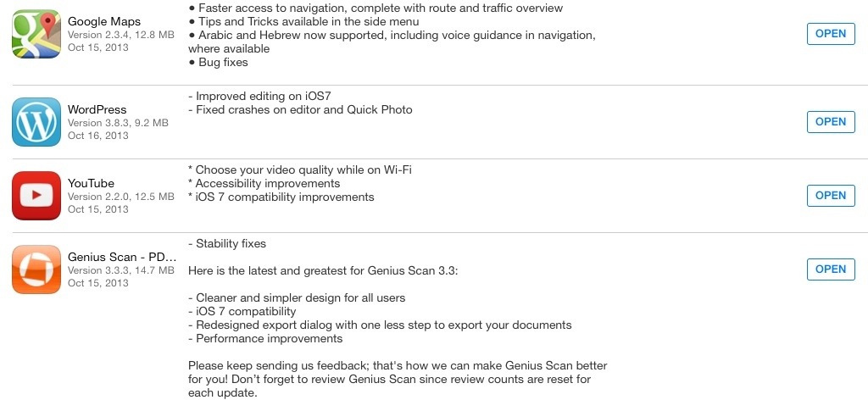
Task: Click Genius Scan version 3.3.3 info
Action: (120, 270)
